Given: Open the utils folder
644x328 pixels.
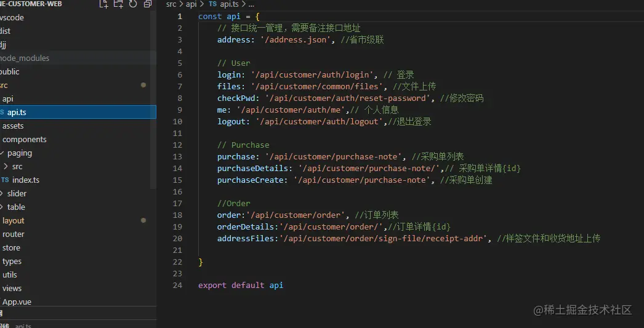Looking at the screenshot, I should coord(10,274).
